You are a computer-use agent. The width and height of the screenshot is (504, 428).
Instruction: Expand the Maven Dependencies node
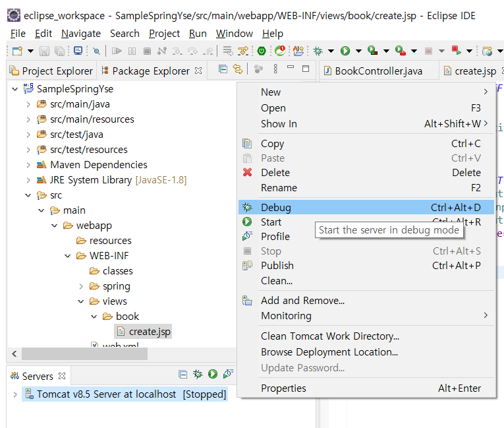(x=28, y=165)
